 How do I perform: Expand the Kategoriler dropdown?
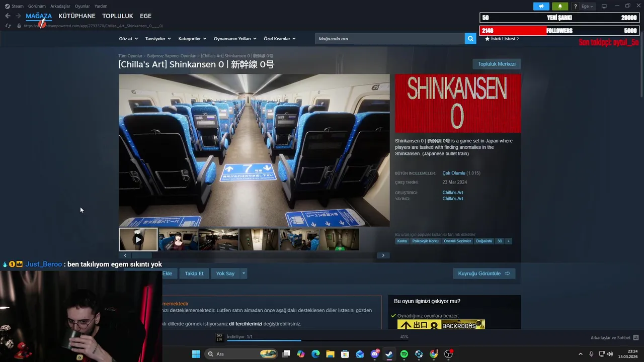tap(192, 39)
